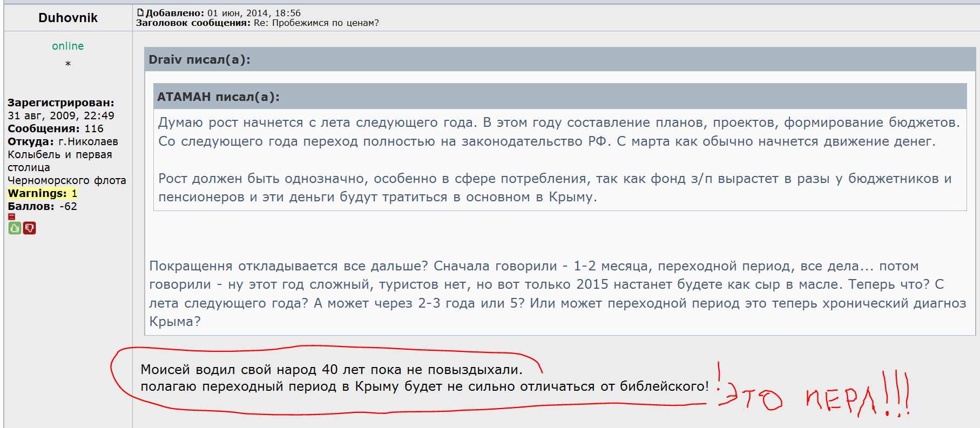
Task: Click the Draiv писал(а) quote header
Action: click(199, 59)
